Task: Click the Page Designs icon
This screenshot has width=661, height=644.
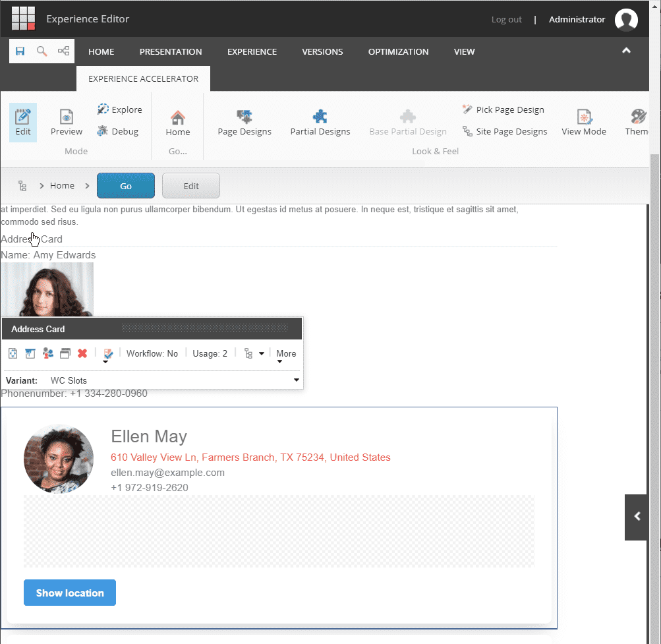Action: (244, 122)
